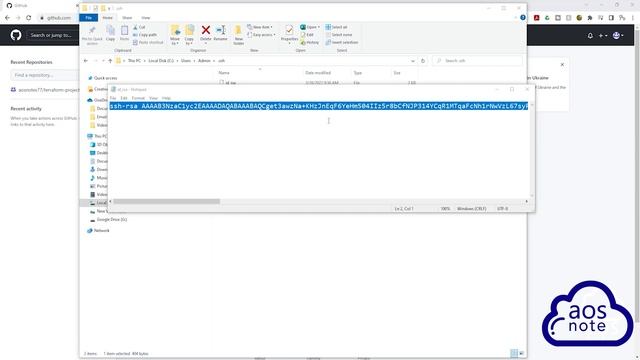Open the Open dropdown in ribbon

coord(310,27)
